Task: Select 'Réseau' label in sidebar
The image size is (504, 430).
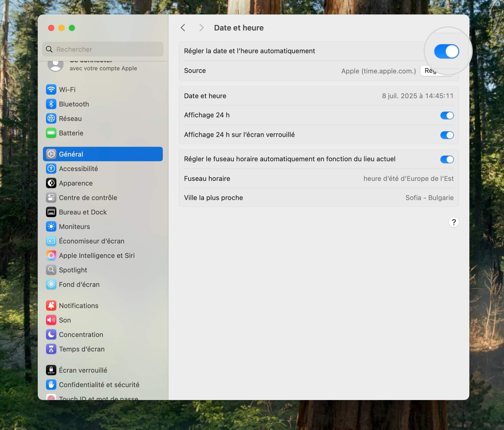Action: (x=70, y=118)
